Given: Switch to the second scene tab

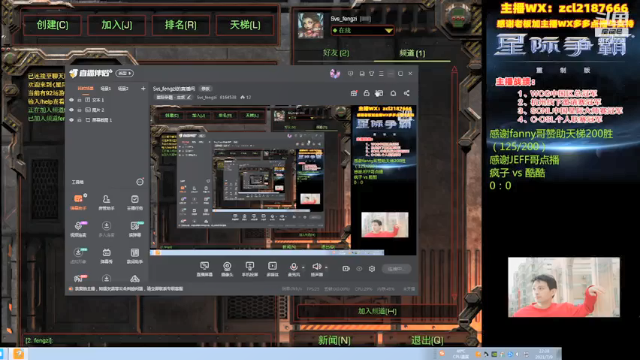Looking at the screenshot, I should [x=106, y=89].
